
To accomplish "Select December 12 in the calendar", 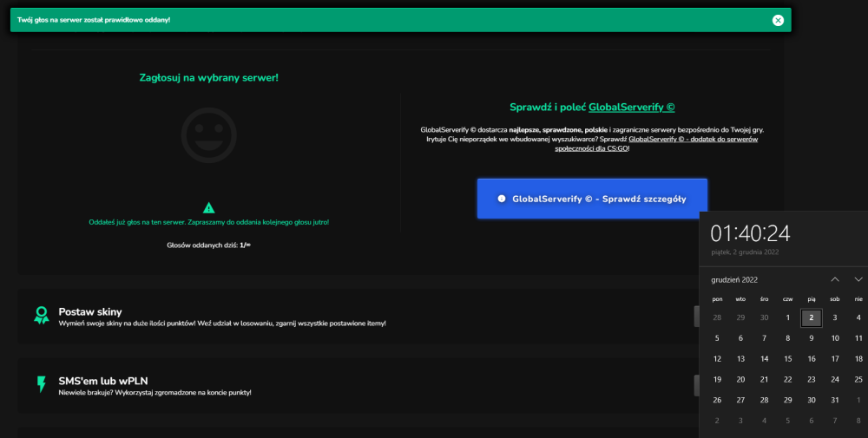I will [x=717, y=359].
